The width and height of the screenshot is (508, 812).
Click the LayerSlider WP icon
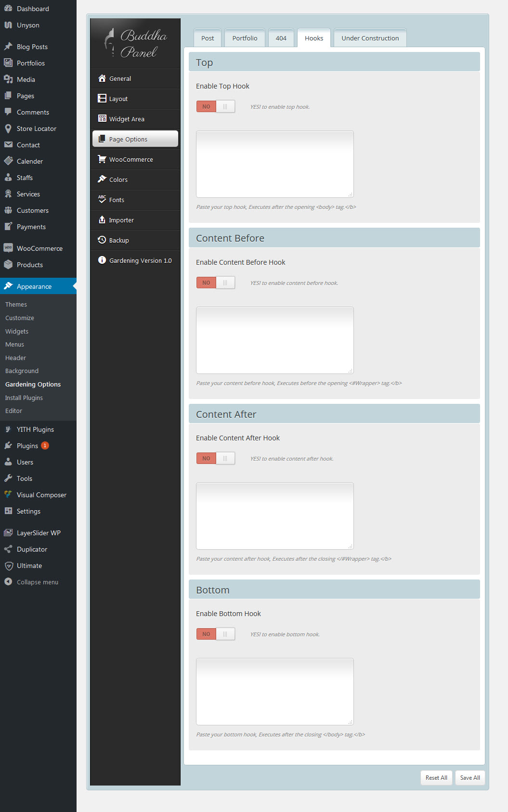click(x=8, y=533)
